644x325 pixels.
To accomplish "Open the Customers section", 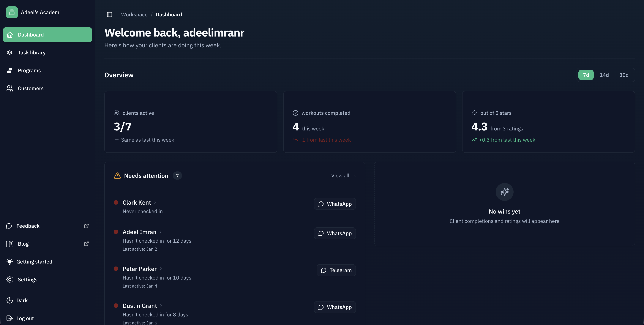I will pyautogui.click(x=31, y=88).
